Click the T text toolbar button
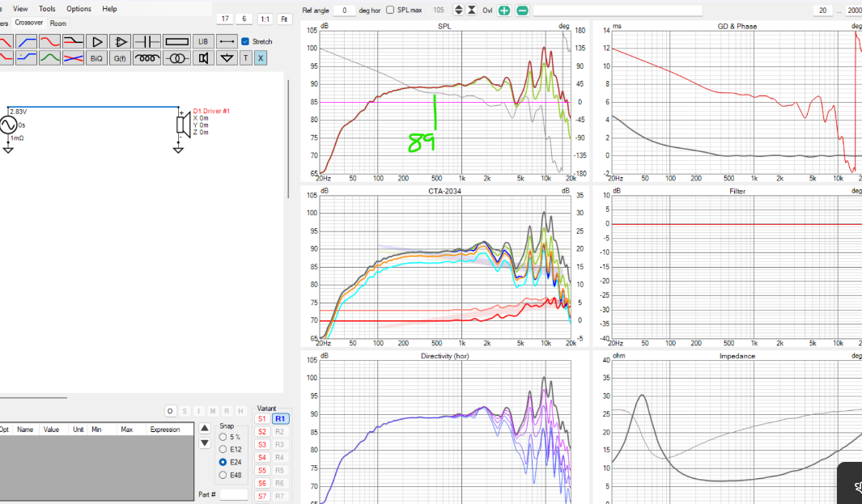This screenshot has height=504, width=862. (x=246, y=57)
